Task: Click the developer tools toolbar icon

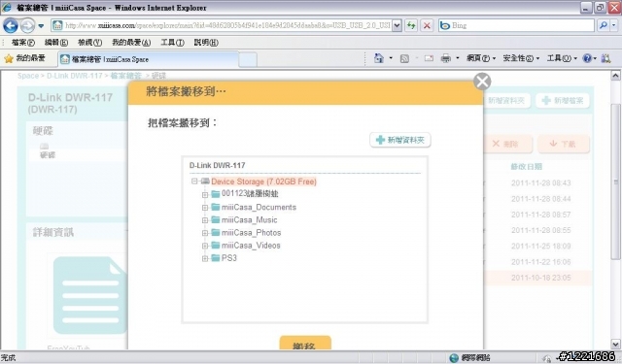Action: [605, 58]
